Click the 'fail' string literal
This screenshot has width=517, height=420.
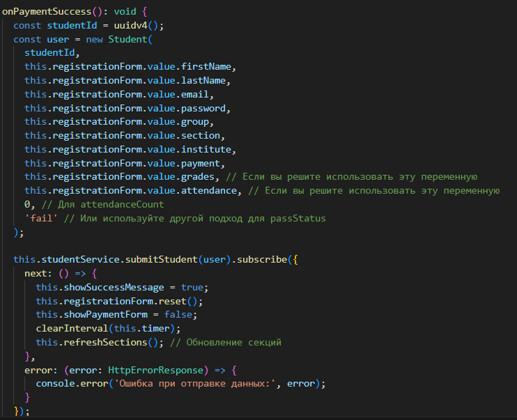pyautogui.click(x=41, y=218)
